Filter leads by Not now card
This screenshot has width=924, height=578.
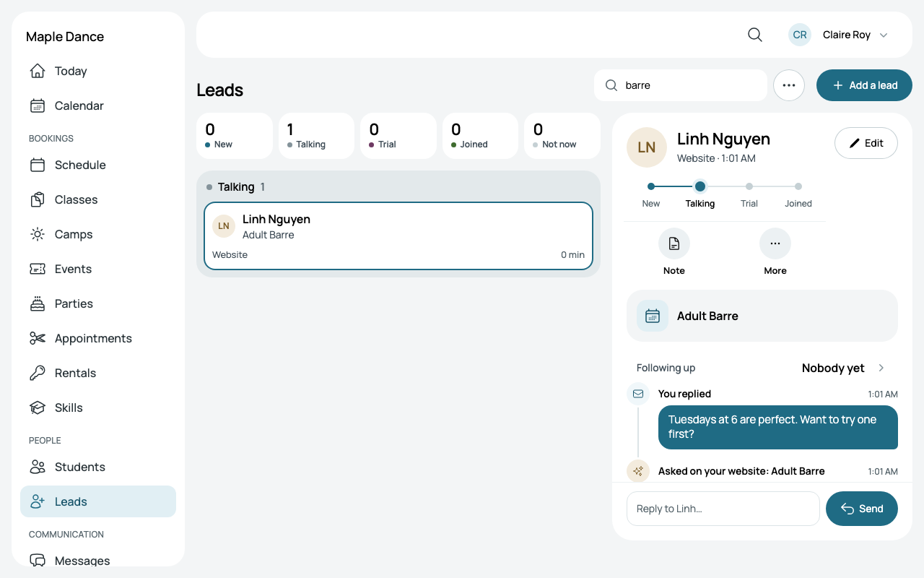coord(562,136)
